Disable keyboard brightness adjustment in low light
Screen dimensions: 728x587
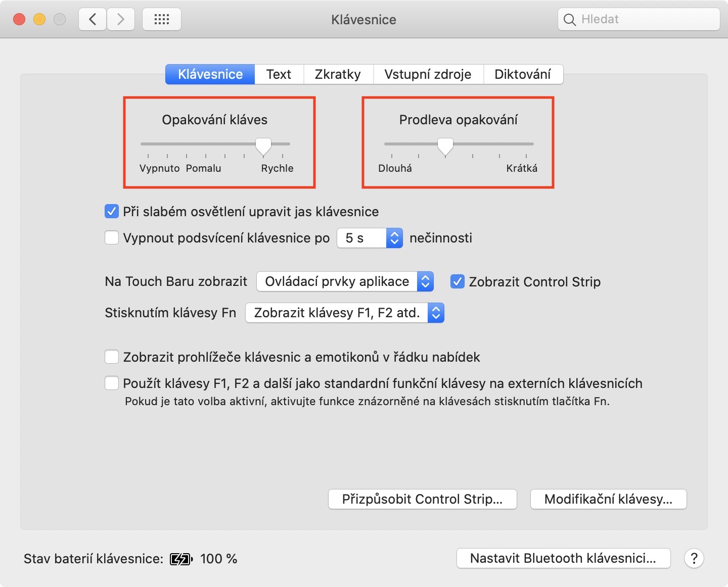pos(112,211)
